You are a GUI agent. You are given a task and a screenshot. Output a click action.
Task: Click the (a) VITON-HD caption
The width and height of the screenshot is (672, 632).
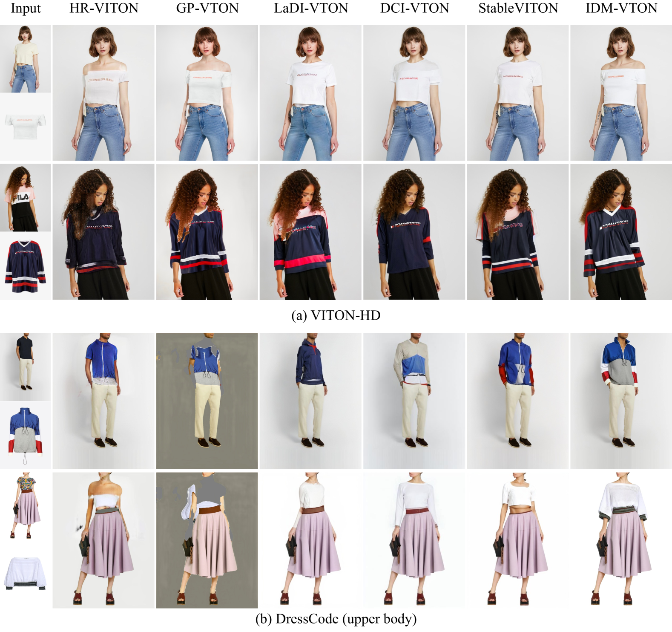pyautogui.click(x=336, y=315)
